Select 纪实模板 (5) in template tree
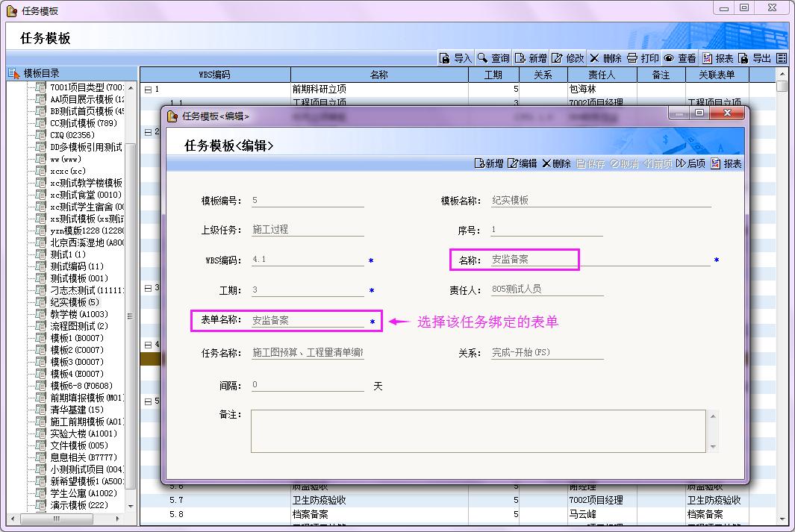Image resolution: width=795 pixels, height=532 pixels. click(x=73, y=302)
